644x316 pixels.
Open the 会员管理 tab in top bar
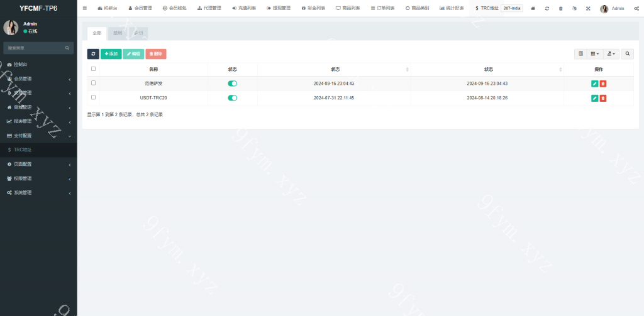[140, 8]
